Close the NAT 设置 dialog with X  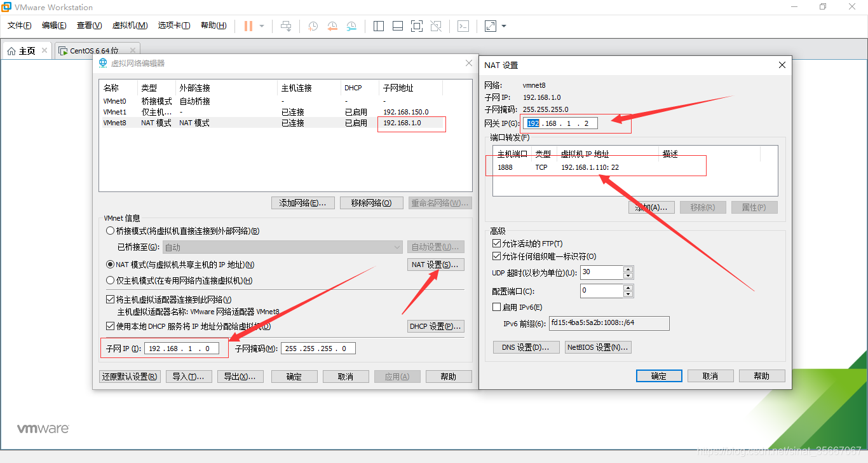tap(782, 65)
